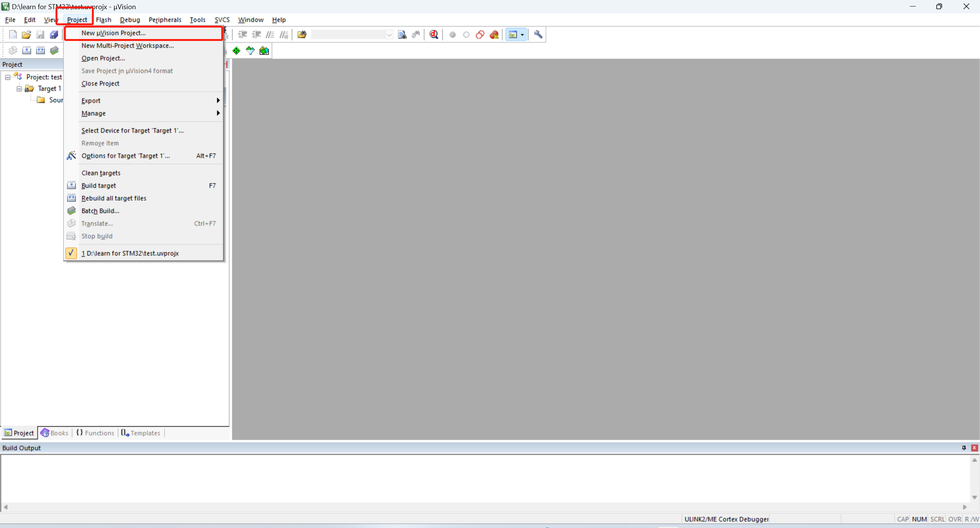Collapse the Target 1 tree node
The width and height of the screenshot is (980, 528).
[x=19, y=89]
